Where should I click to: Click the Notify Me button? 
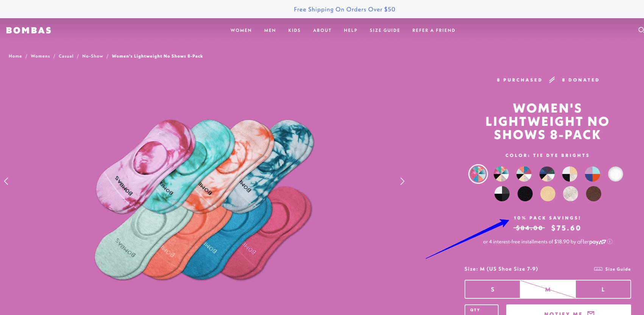click(x=569, y=310)
